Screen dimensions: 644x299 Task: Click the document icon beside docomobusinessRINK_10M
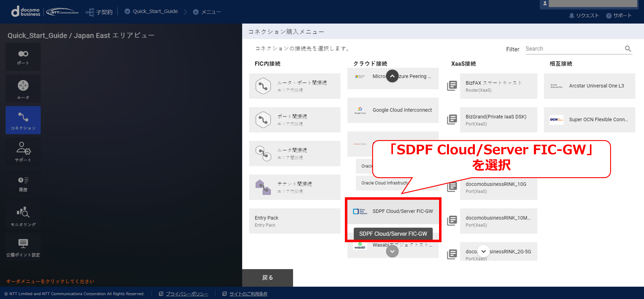coord(452,221)
